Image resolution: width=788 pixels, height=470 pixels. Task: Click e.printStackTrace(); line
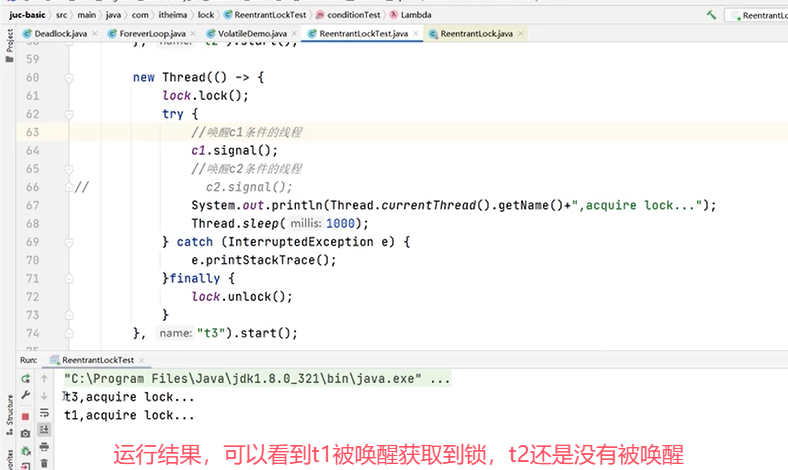pos(264,260)
